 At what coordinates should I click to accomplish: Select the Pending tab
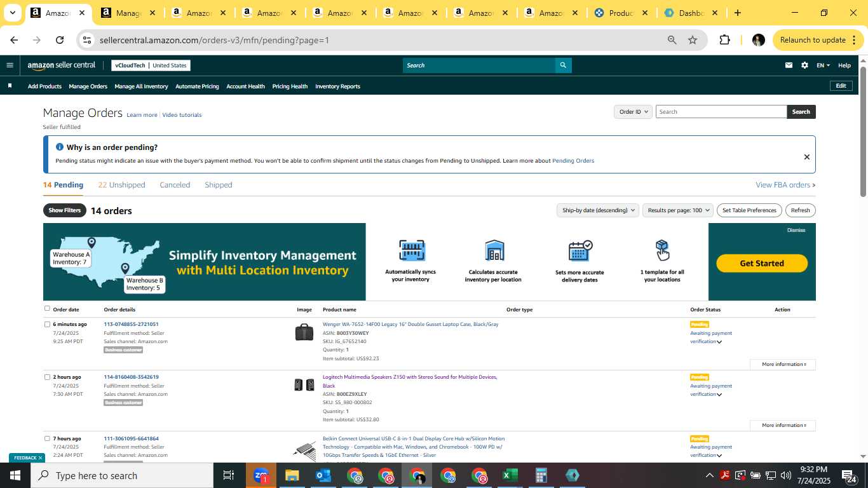coord(63,185)
